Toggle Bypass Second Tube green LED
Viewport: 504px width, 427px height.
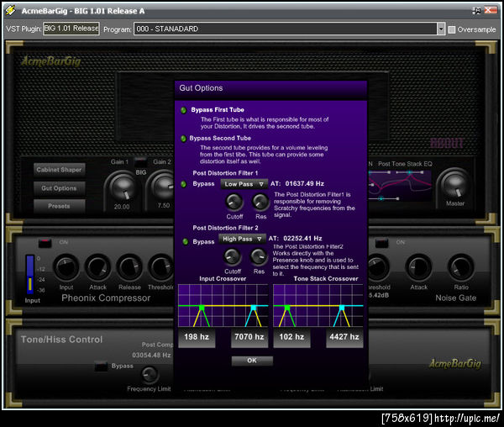coord(183,139)
